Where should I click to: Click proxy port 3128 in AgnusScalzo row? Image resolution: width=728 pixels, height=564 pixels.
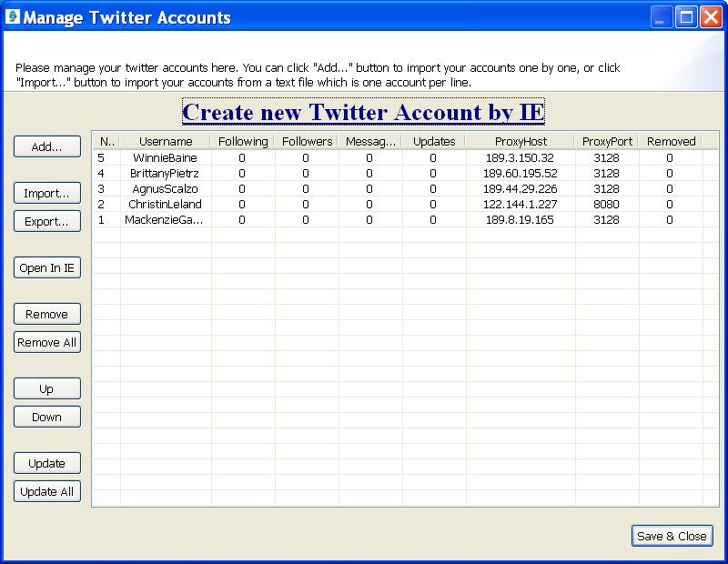click(606, 189)
